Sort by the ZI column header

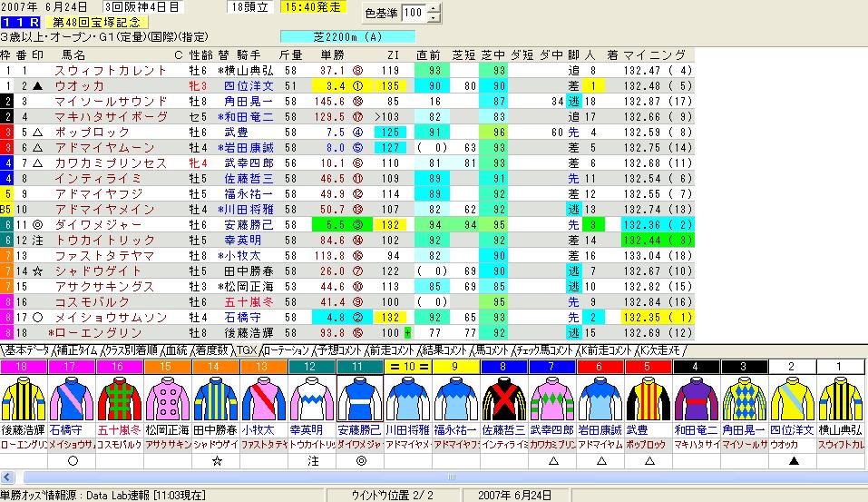(x=393, y=54)
